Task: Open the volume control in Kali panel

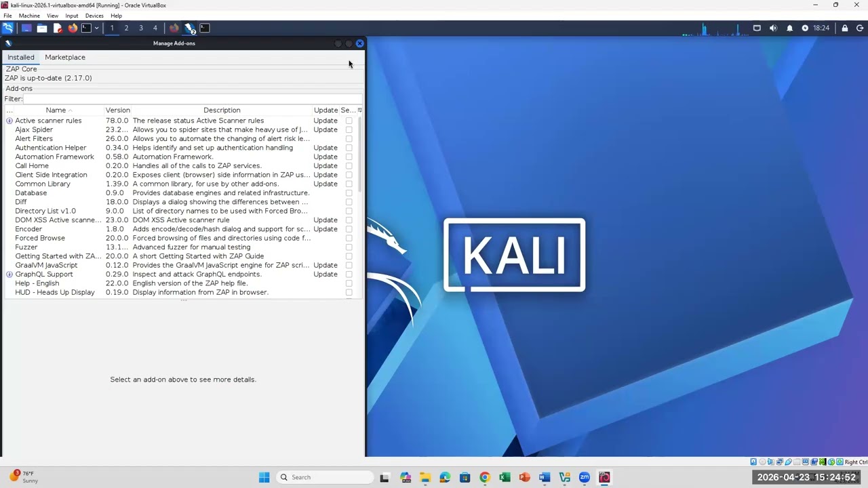Action: [773, 28]
